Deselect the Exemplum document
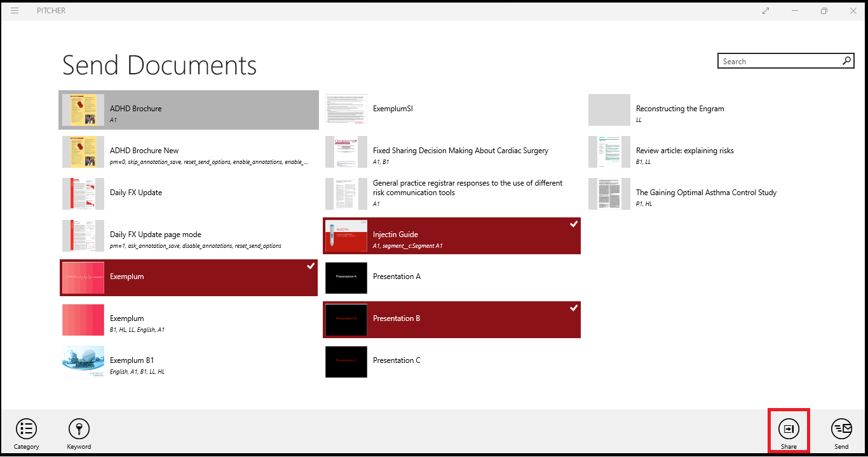 (x=189, y=278)
